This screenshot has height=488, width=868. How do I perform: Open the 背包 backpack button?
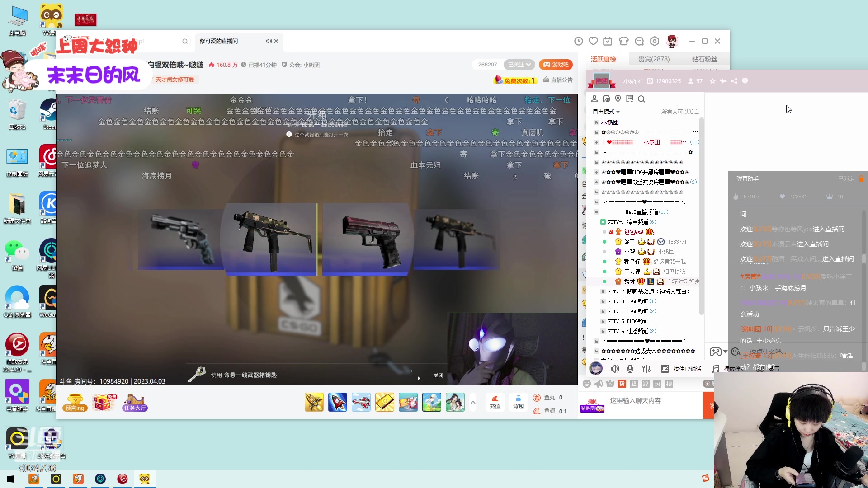[519, 402]
